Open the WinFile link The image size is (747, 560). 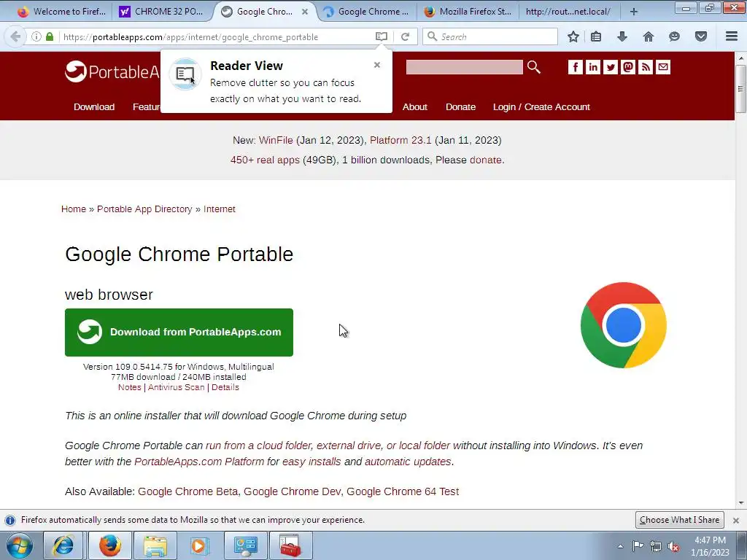pyautogui.click(x=276, y=140)
